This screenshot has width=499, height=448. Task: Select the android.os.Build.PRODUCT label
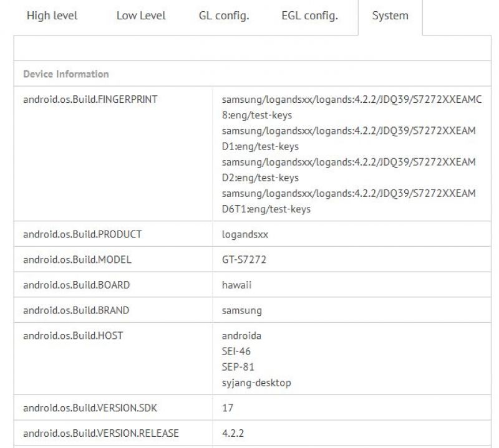[82, 234]
